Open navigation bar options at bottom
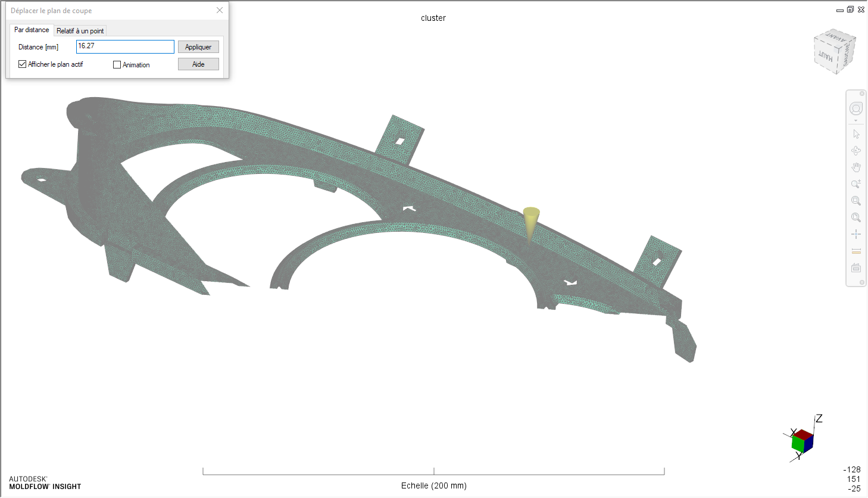 point(861,282)
